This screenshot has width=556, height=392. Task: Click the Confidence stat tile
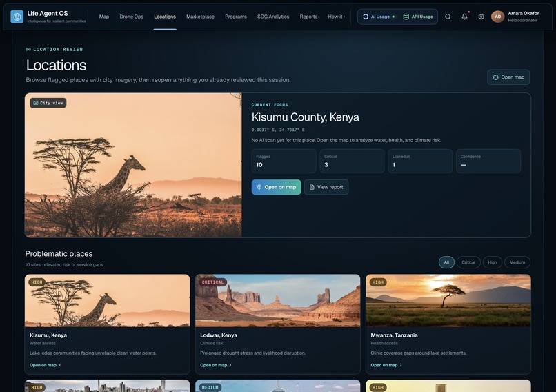click(x=488, y=161)
